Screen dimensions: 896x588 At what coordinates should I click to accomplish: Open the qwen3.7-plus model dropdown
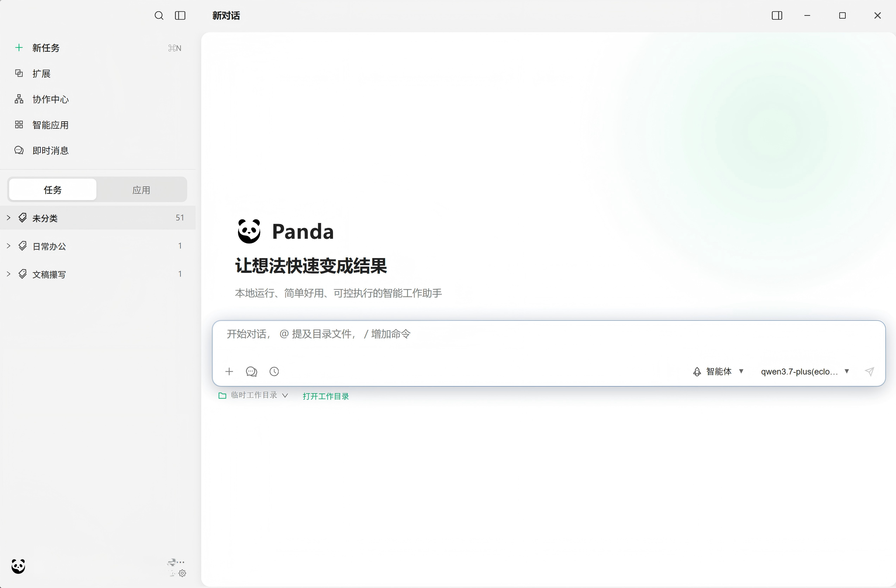pos(804,372)
